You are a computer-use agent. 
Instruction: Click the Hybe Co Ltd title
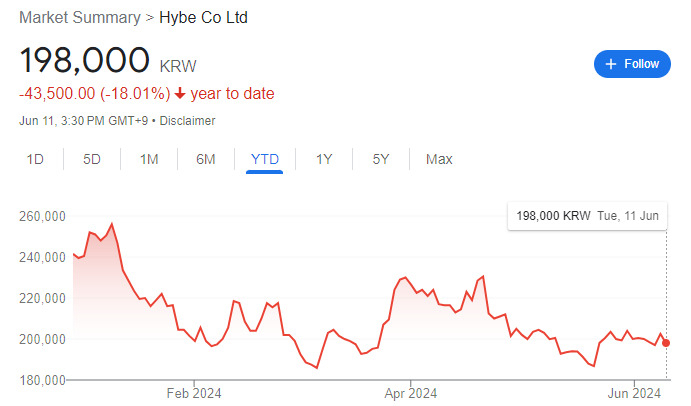point(203,18)
